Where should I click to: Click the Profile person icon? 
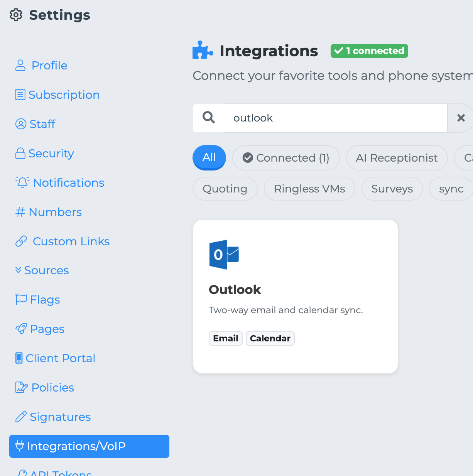[x=20, y=66]
